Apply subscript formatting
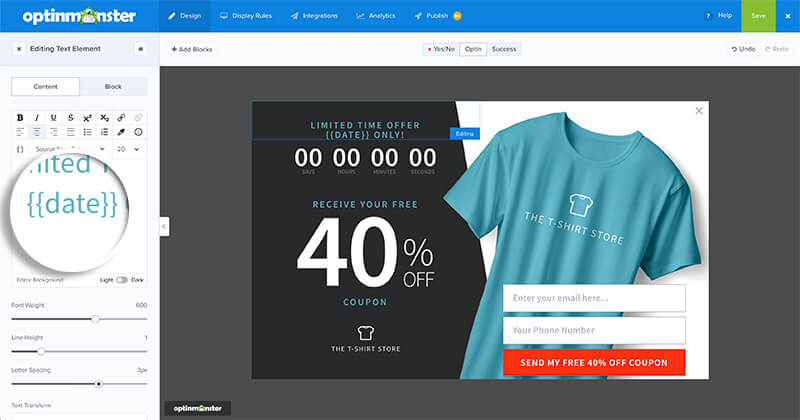This screenshot has height=420, width=800. (104, 118)
